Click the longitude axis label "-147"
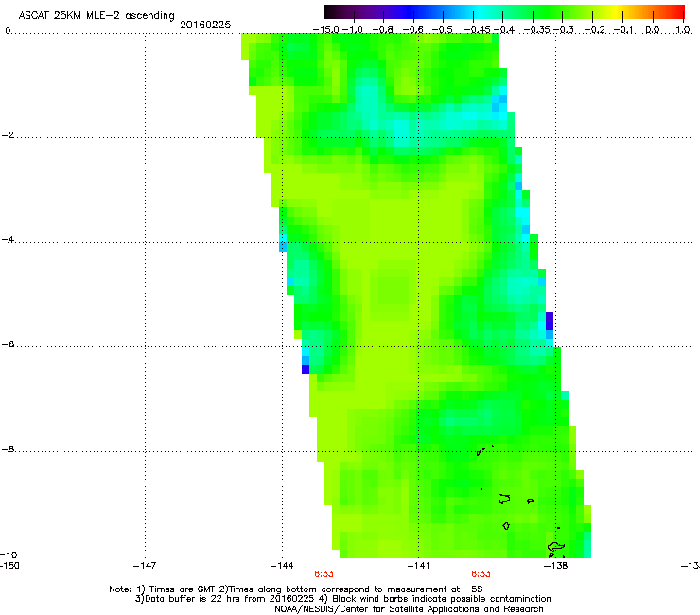Viewport: 700px width, 615px height. tap(145, 566)
